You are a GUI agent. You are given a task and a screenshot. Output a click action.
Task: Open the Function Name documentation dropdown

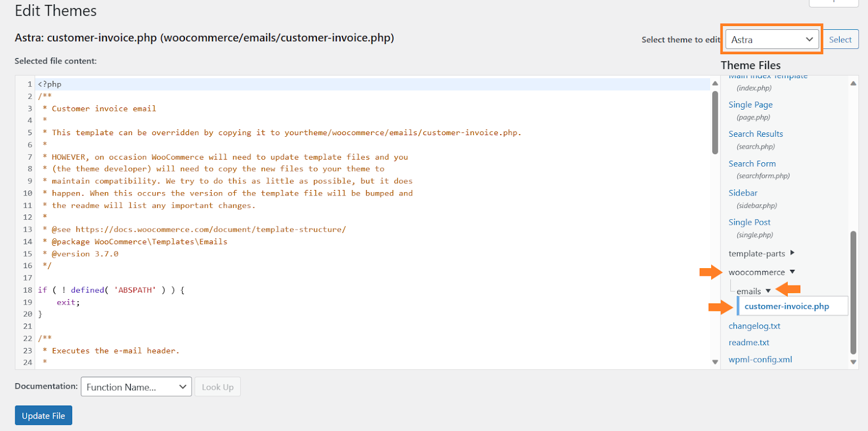tap(136, 387)
